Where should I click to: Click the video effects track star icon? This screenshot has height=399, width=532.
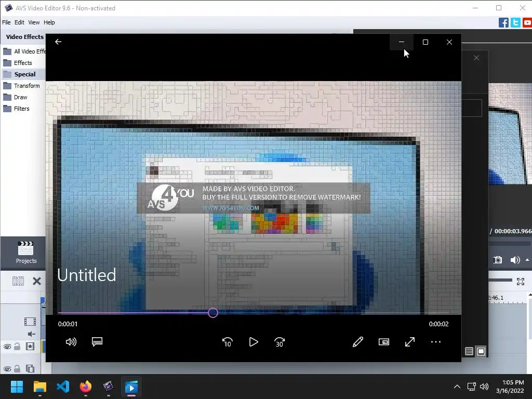30,347
